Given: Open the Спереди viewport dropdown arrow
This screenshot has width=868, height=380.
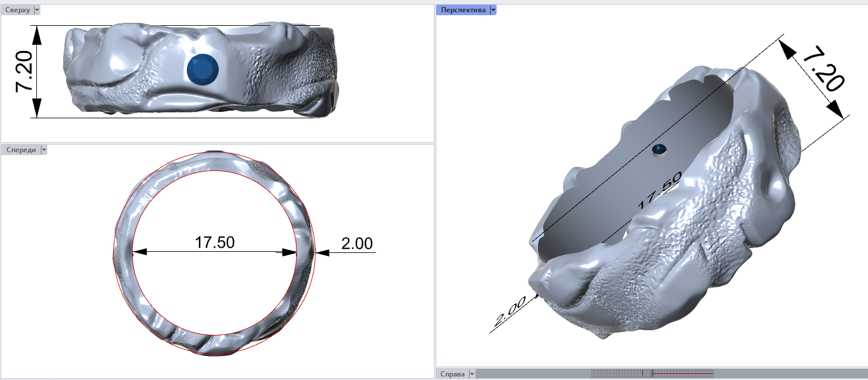Looking at the screenshot, I should click(44, 150).
